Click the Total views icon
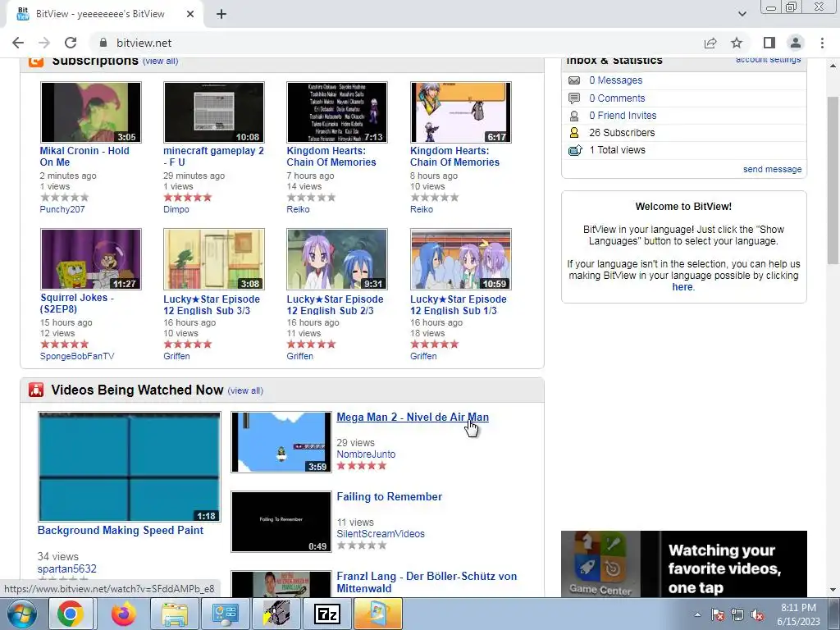The height and width of the screenshot is (630, 840). [x=575, y=151]
